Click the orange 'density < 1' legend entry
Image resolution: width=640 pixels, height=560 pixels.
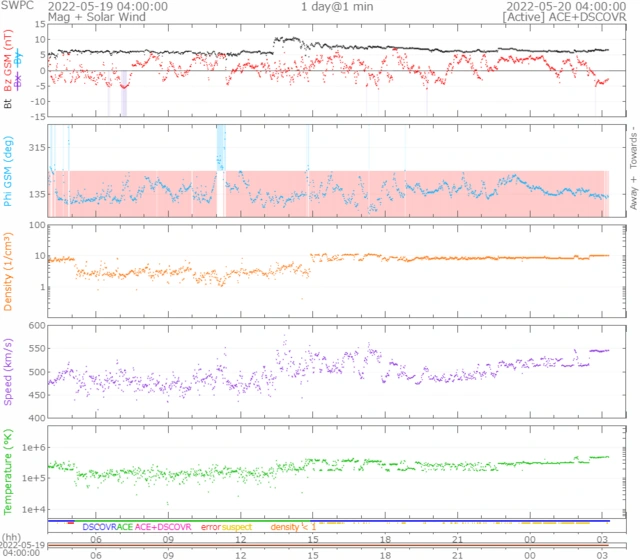(292, 526)
